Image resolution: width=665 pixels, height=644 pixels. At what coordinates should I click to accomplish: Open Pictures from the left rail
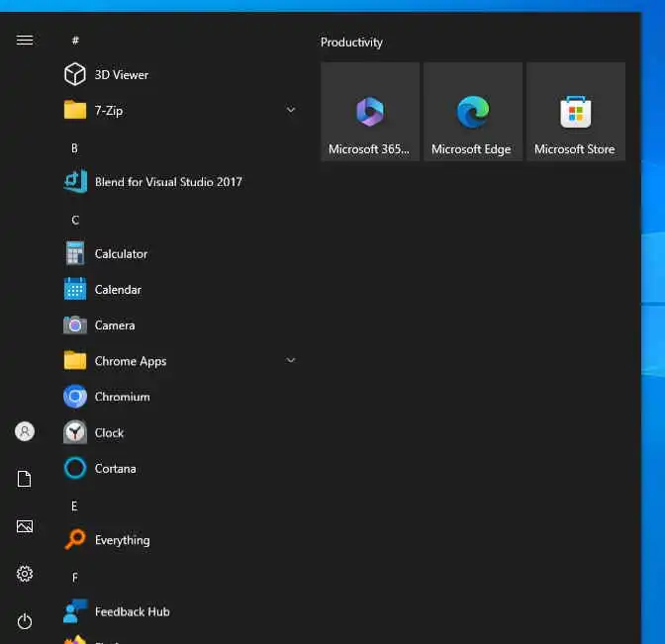click(x=25, y=526)
